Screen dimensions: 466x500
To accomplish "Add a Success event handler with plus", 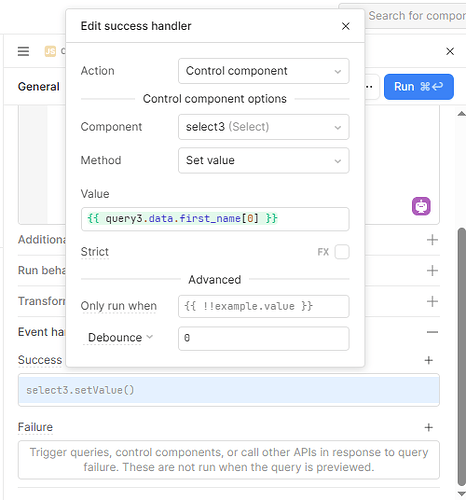I will 429,360.
